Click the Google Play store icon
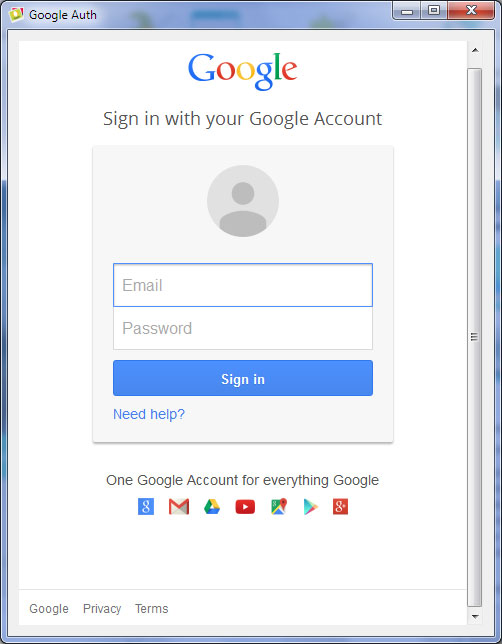Viewport: 502px width, 644px height. 311,507
